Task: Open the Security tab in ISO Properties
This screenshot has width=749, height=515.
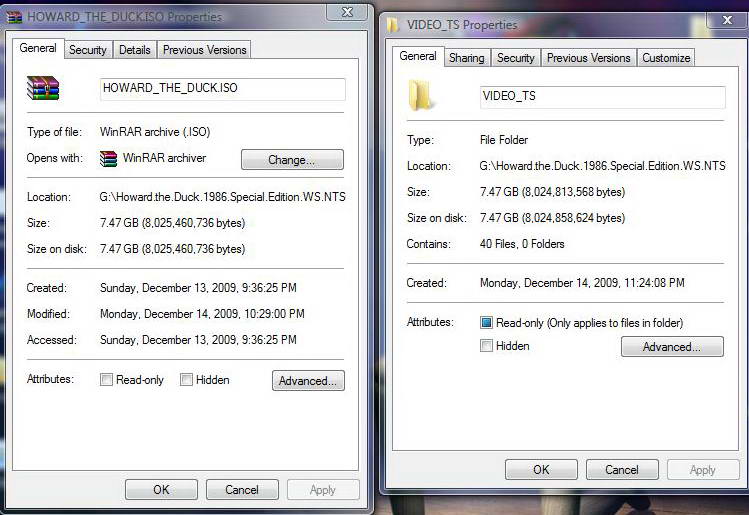Action: point(87,50)
